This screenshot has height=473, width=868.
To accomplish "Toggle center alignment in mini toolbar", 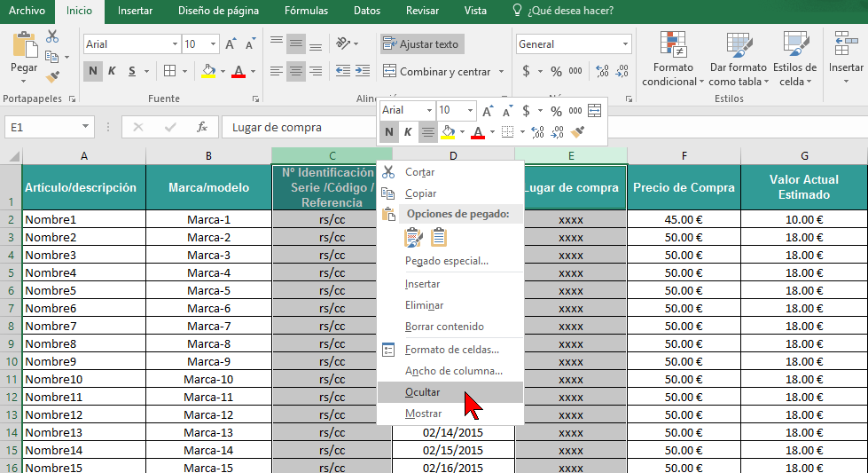I will [427, 132].
